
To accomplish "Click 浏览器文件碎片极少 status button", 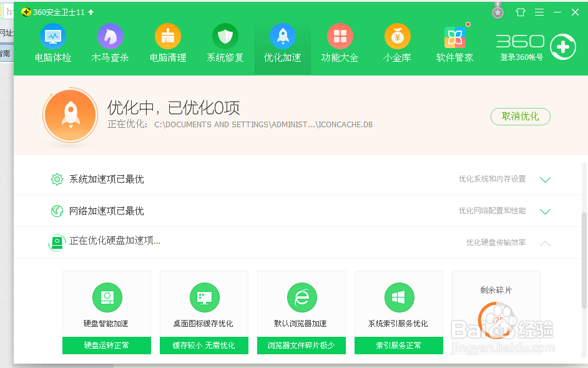I will click(x=301, y=346).
